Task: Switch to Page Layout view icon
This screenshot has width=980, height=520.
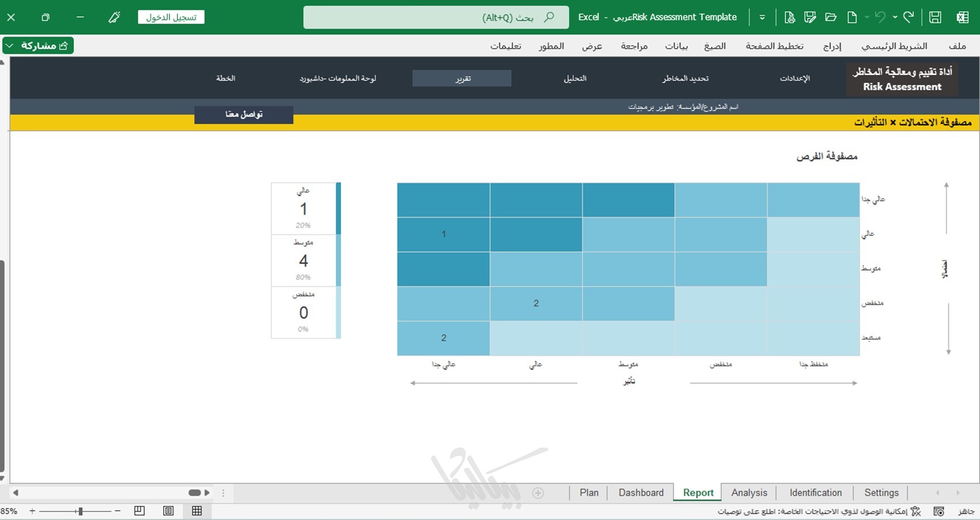Action: (168, 511)
